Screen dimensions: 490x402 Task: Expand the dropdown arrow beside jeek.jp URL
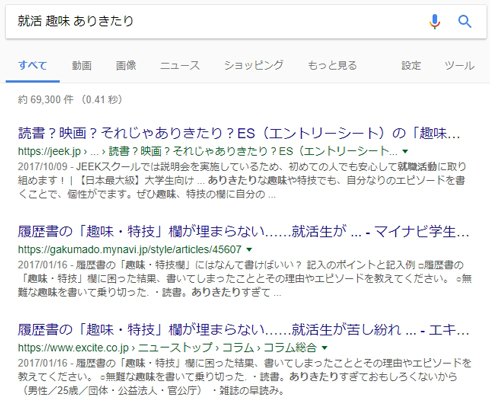point(405,151)
